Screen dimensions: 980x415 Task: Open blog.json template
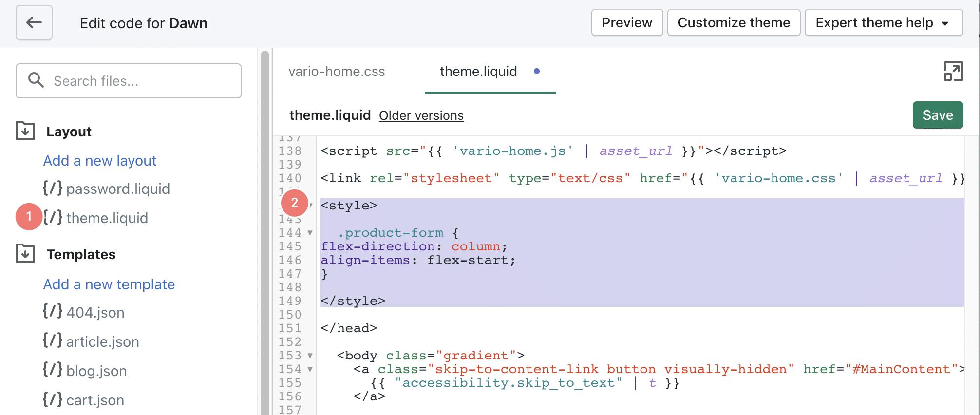click(96, 371)
